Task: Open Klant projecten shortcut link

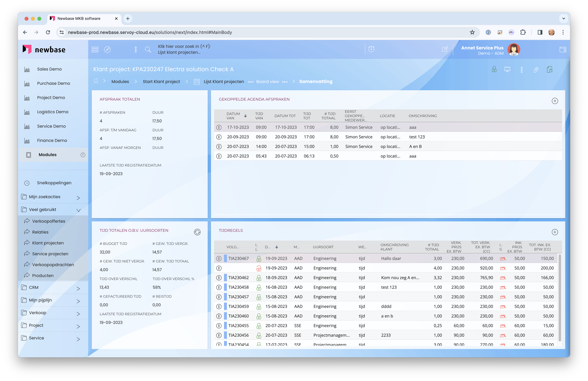Action: click(x=48, y=243)
